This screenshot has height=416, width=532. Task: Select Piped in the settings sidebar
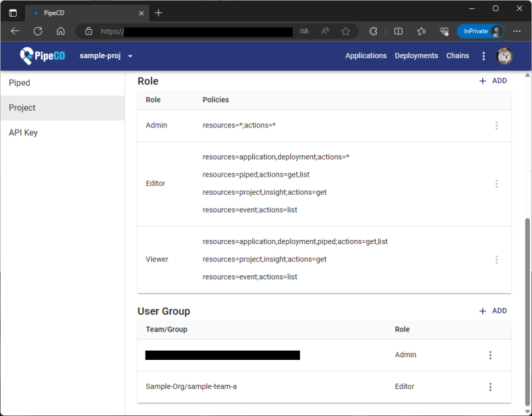coord(19,83)
